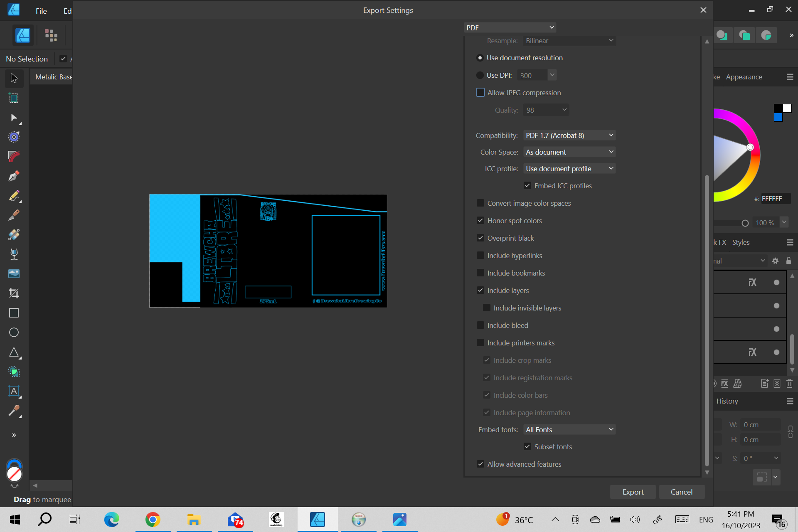Enable Include bleed checkbox
798x532 pixels.
coord(480,325)
